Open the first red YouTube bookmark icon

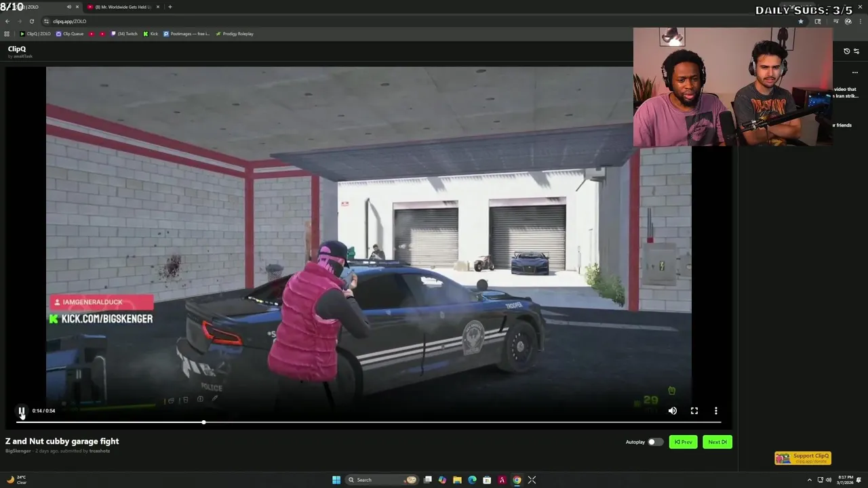[92, 34]
